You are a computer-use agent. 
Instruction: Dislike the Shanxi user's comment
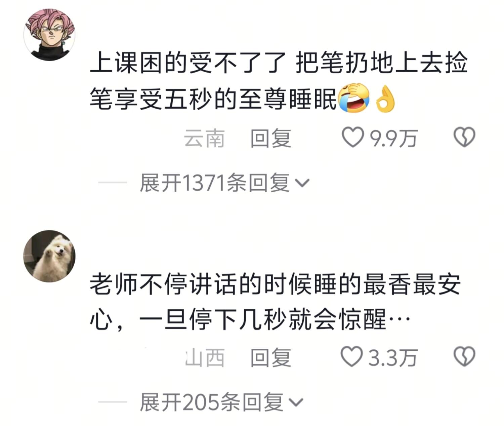coord(464,356)
